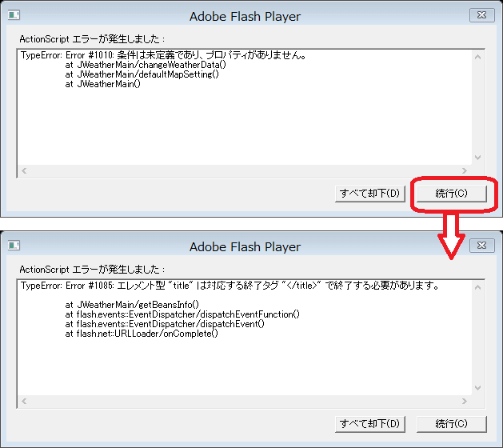The width and height of the screenshot is (503, 448).
Task: Click scroll-left arrow in Error #1010 text box
Action: pos(24,170)
